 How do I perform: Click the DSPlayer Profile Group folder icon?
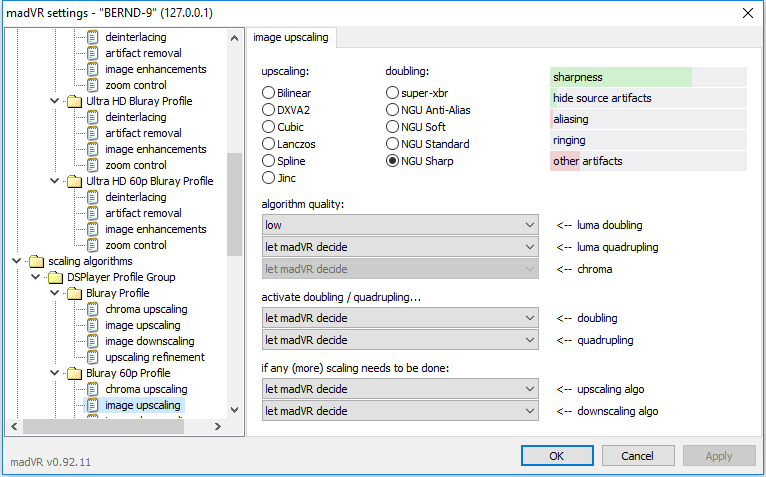coord(55,278)
